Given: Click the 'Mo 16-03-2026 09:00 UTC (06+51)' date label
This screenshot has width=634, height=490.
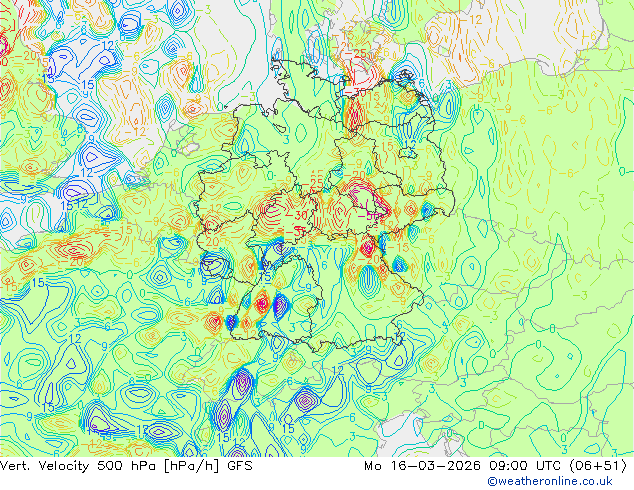Looking at the screenshot, I should 496,466.
